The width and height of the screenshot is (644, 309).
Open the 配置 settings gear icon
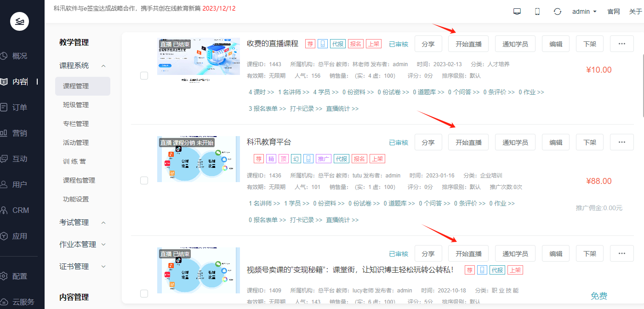[4, 277]
